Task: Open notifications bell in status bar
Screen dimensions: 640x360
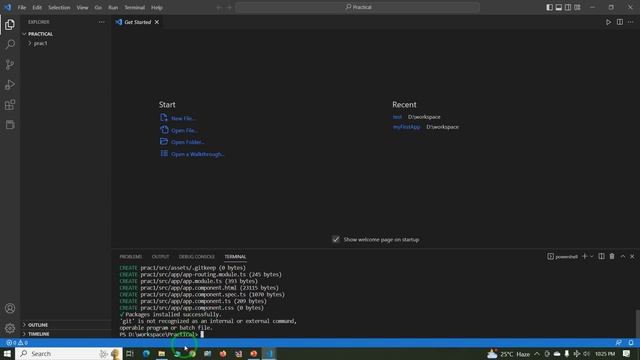Action: coord(631,343)
